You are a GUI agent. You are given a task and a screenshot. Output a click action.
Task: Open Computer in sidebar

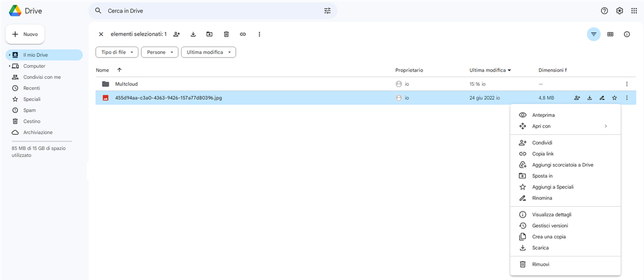tap(34, 66)
